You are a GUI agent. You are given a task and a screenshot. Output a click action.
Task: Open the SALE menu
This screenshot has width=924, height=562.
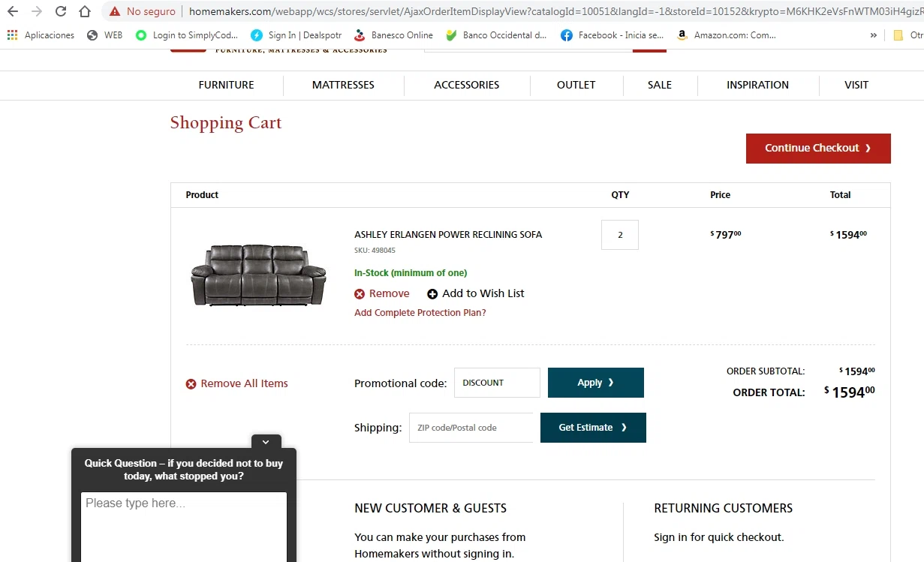point(660,85)
